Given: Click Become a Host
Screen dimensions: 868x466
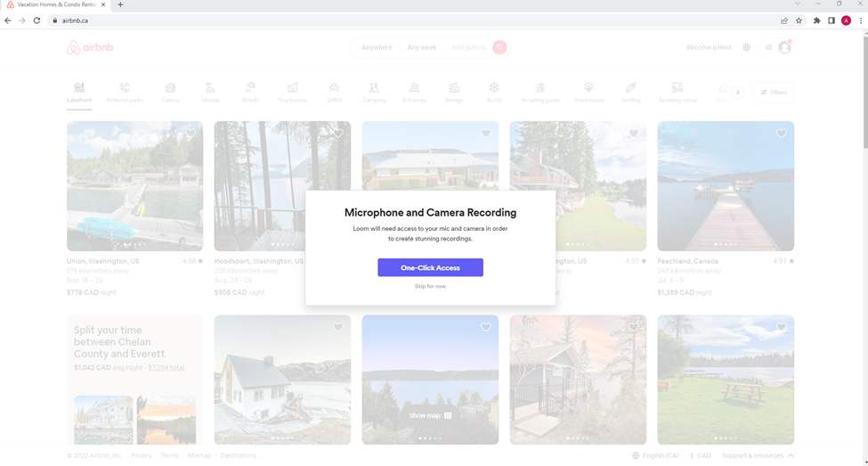Looking at the screenshot, I should pos(709,47).
